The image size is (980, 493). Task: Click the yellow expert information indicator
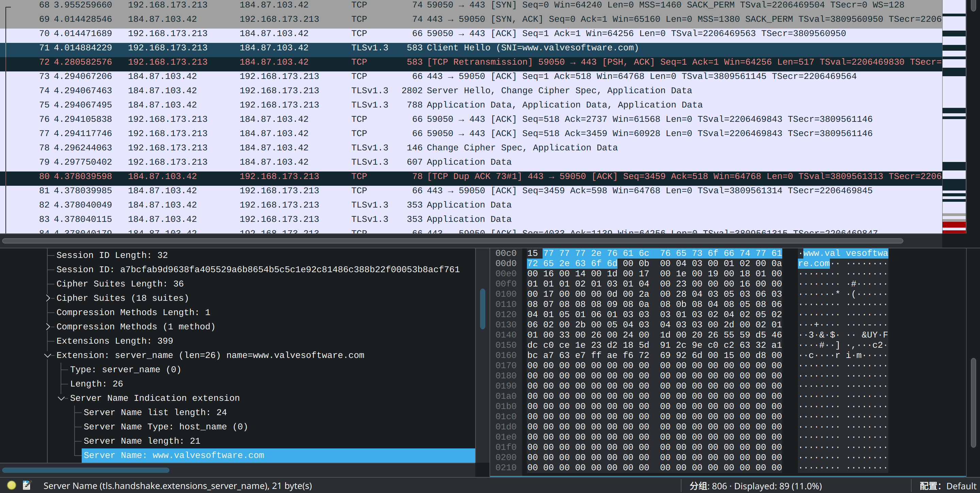(12, 485)
